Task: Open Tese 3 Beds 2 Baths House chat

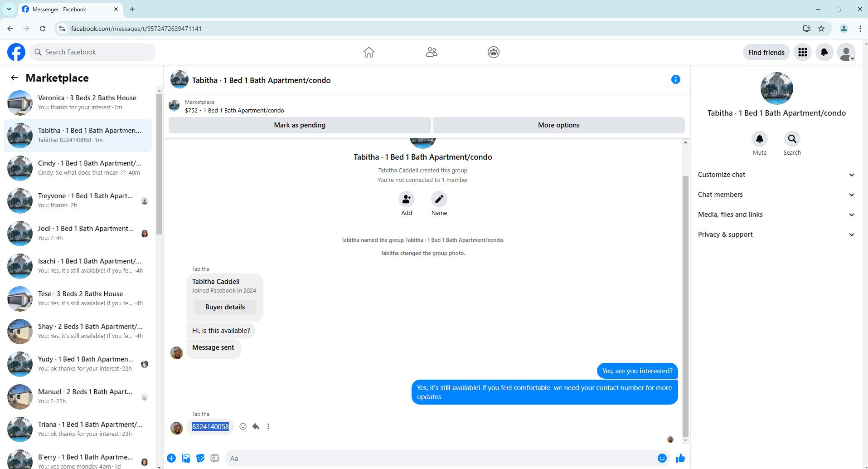Action: pyautogui.click(x=78, y=299)
